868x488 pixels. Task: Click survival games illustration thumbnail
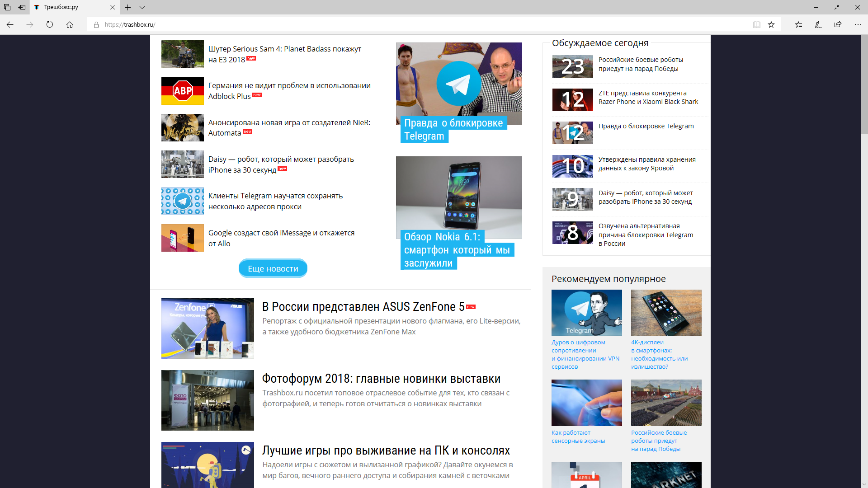click(208, 465)
